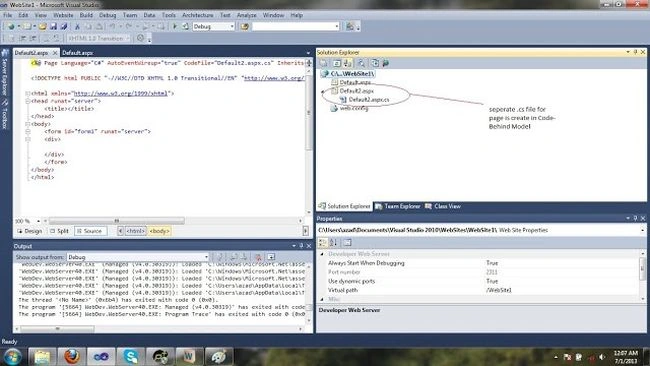
Task: Select the Always Start When Debugging property row
Action: click(x=479, y=263)
